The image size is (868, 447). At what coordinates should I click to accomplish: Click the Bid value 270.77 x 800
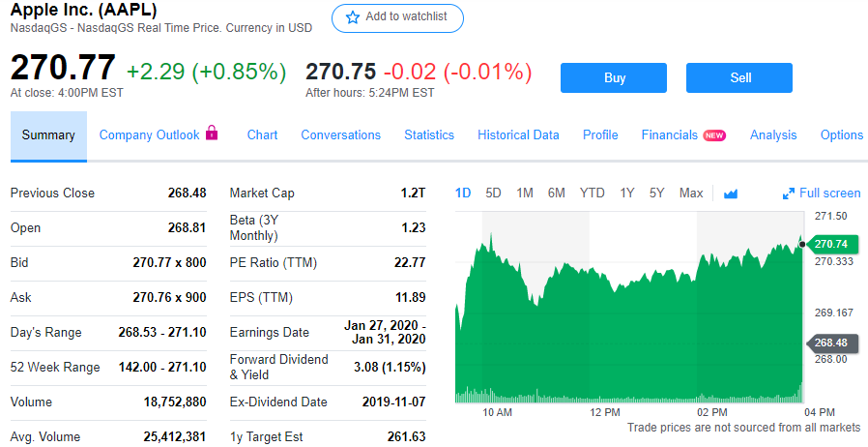coord(169,263)
